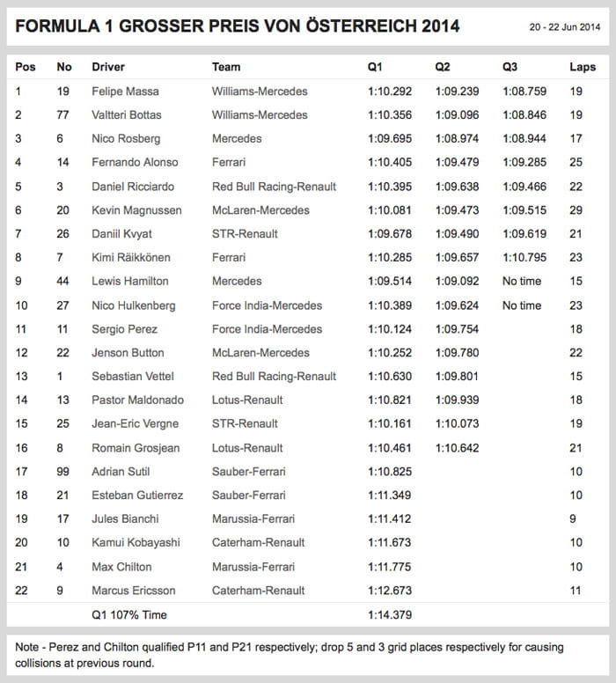Click on Lewis Hamilton's name

(x=129, y=282)
